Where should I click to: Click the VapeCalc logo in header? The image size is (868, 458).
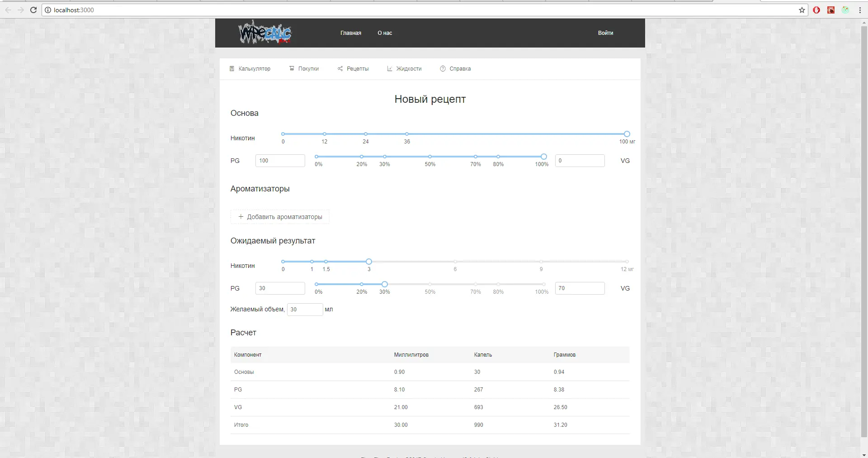click(x=265, y=33)
